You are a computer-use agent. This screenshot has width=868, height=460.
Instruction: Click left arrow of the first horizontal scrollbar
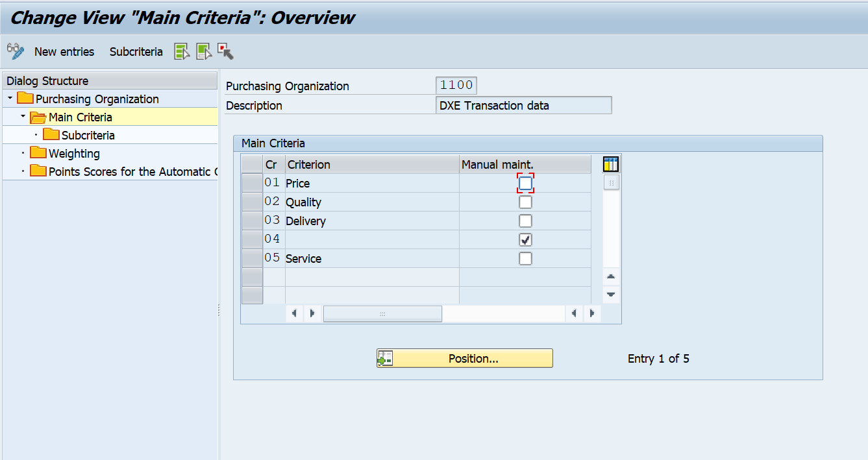pos(294,314)
